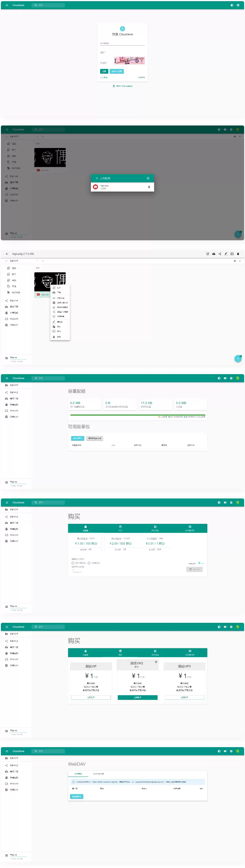Open 音乐 filter in the context-menu screen sidebar
The height and width of the screenshot is (868, 245).
pos(14,280)
